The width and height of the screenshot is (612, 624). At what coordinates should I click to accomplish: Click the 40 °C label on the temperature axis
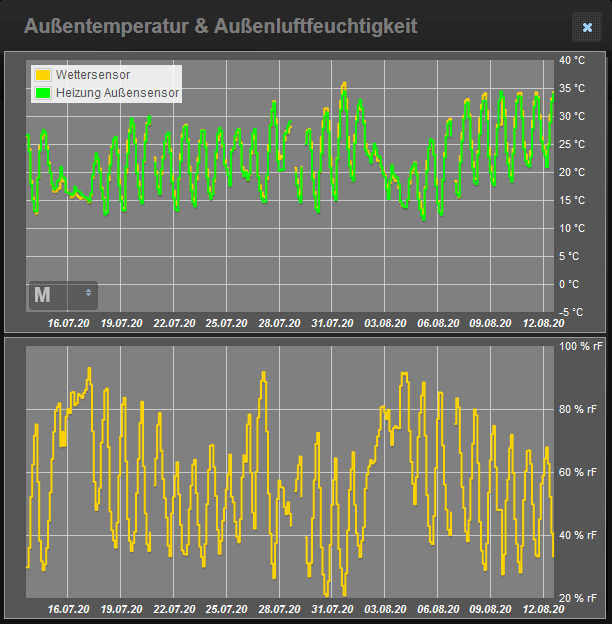tap(571, 60)
